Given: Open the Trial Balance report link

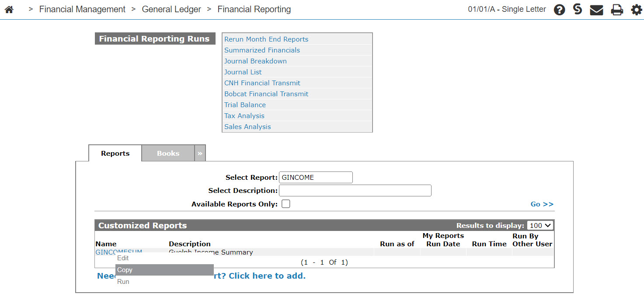Looking at the screenshot, I should tap(245, 105).
